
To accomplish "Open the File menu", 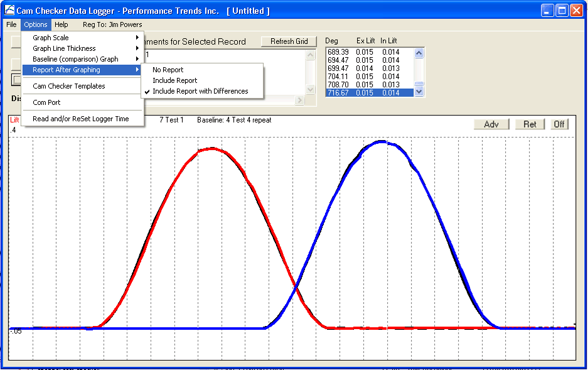I will tap(11, 24).
